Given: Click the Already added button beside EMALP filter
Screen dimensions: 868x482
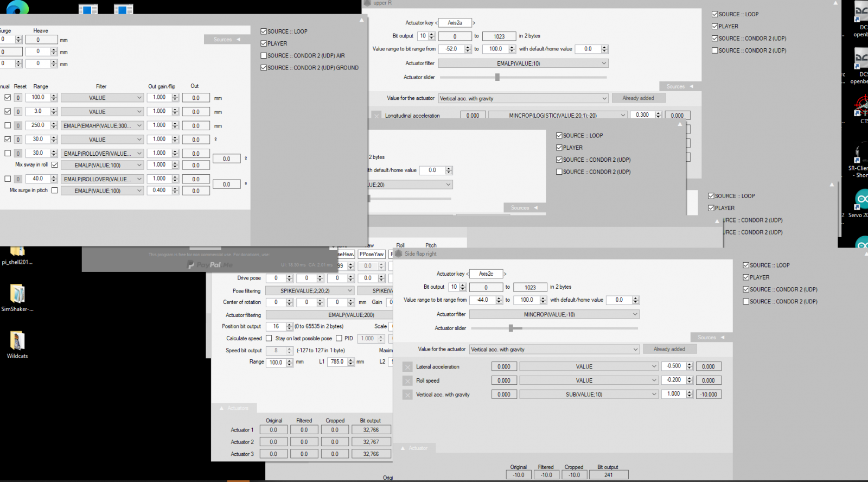Looking at the screenshot, I should tap(638, 98).
